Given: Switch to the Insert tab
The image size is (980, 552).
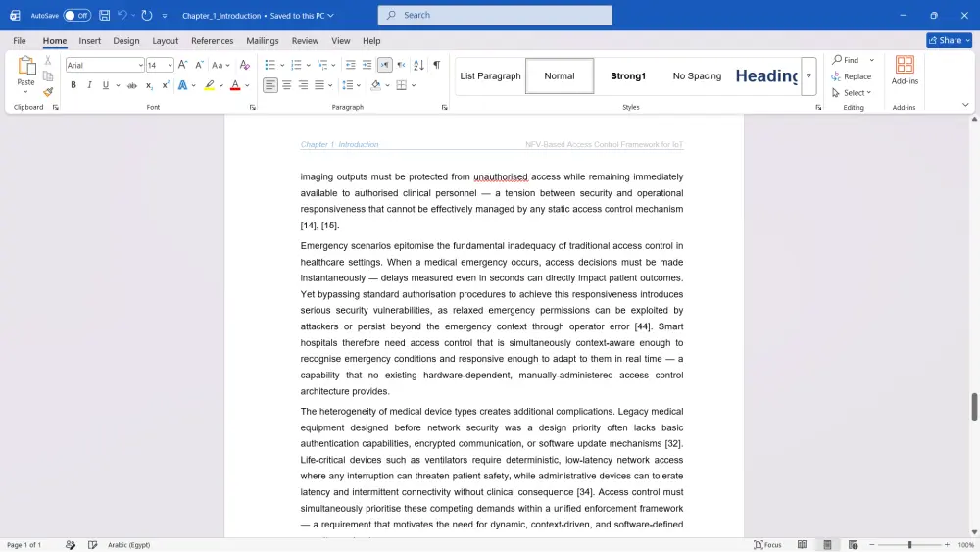Looking at the screenshot, I should point(89,40).
